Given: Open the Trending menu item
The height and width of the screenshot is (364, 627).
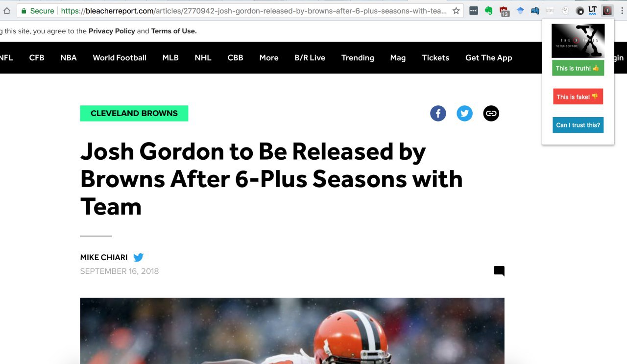Looking at the screenshot, I should point(358,58).
